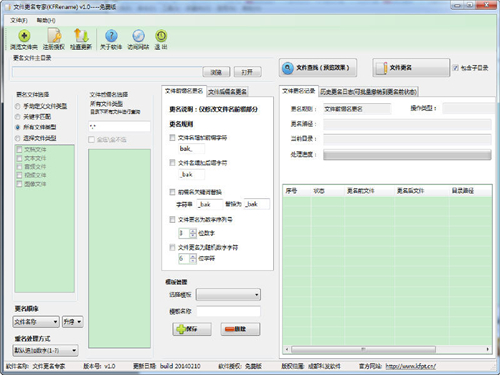The image size is (500, 375).
Task: Click the 保存 save button with green plus
Action: pos(192,329)
